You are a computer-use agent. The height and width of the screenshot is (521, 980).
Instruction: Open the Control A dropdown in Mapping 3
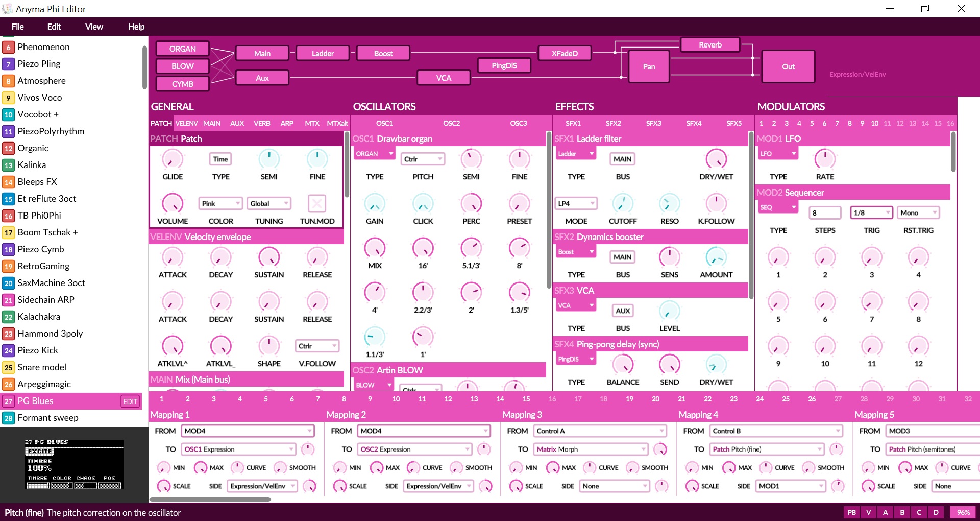(x=600, y=431)
